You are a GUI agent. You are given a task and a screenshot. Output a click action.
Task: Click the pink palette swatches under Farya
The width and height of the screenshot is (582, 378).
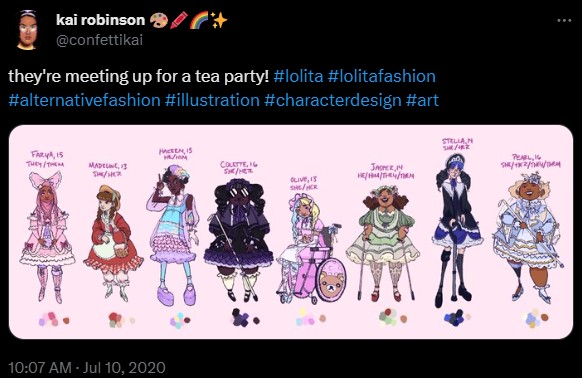pos(54,319)
